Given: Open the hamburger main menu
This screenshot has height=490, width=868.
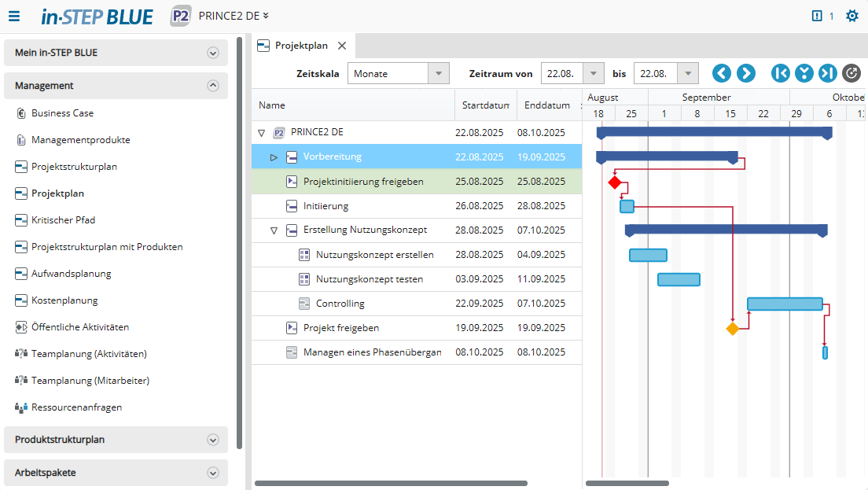Looking at the screenshot, I should [14, 16].
